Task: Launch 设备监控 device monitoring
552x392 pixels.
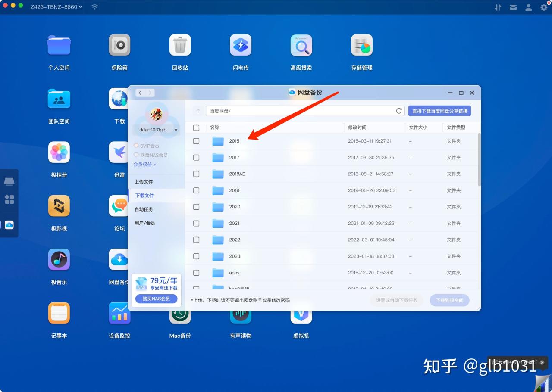Action: click(119, 313)
